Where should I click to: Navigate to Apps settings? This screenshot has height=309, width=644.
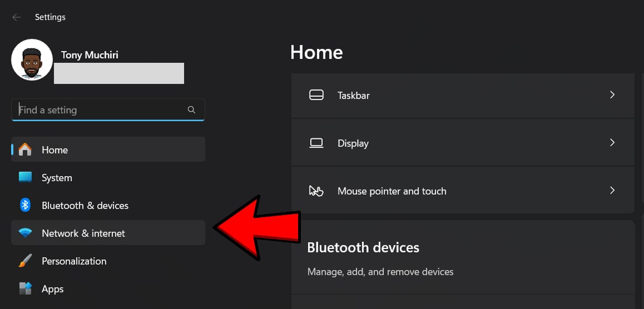pyautogui.click(x=108, y=289)
